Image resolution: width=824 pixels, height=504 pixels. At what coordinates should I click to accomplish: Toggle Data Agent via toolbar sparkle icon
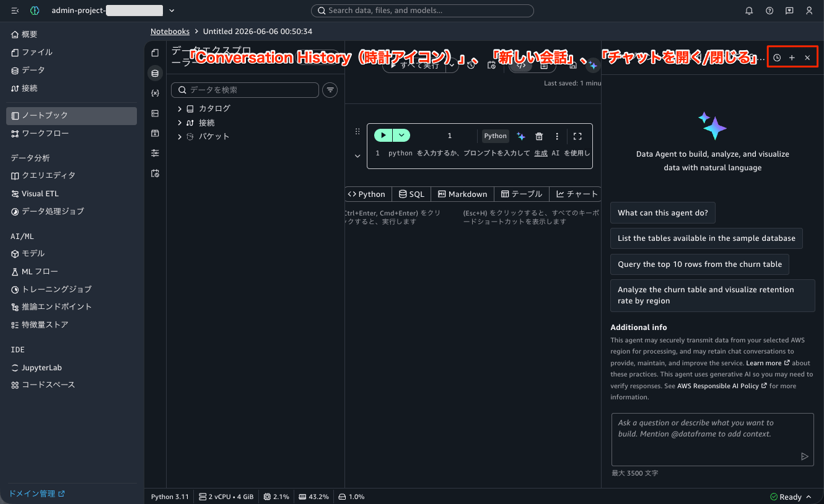coord(593,65)
